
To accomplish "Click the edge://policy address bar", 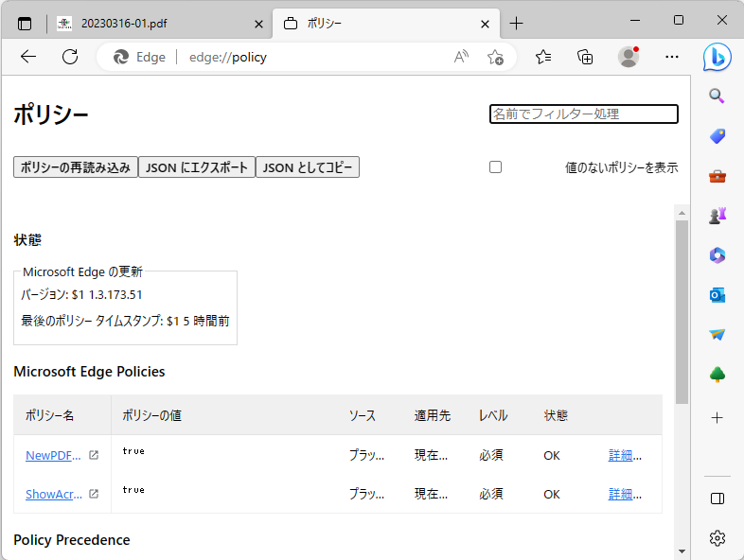I will [x=309, y=57].
